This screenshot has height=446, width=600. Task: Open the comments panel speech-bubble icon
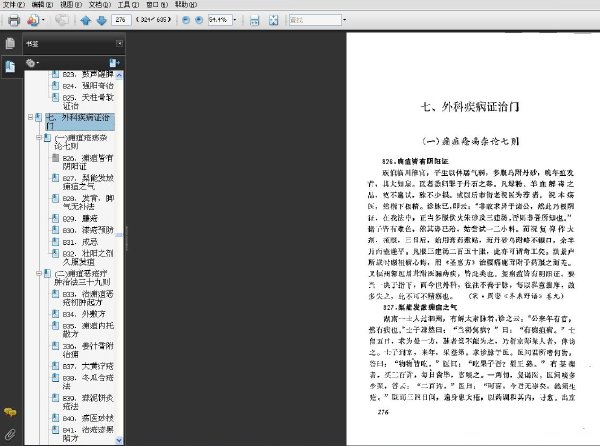point(10,412)
